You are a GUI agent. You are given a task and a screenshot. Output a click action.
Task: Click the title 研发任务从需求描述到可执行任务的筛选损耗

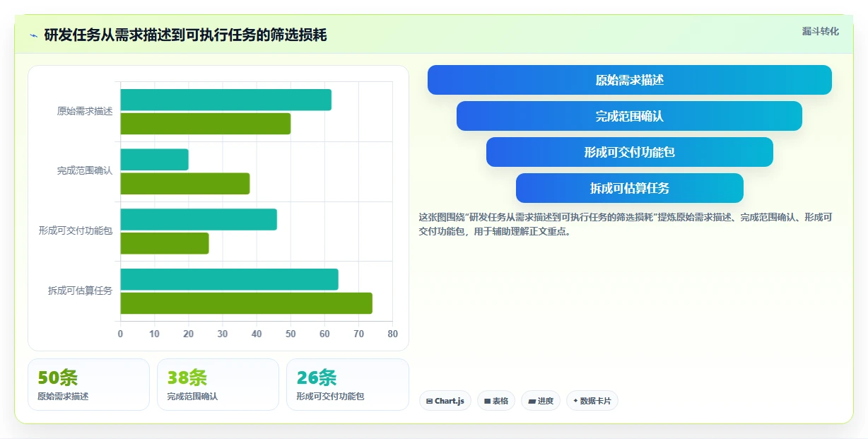(x=185, y=35)
